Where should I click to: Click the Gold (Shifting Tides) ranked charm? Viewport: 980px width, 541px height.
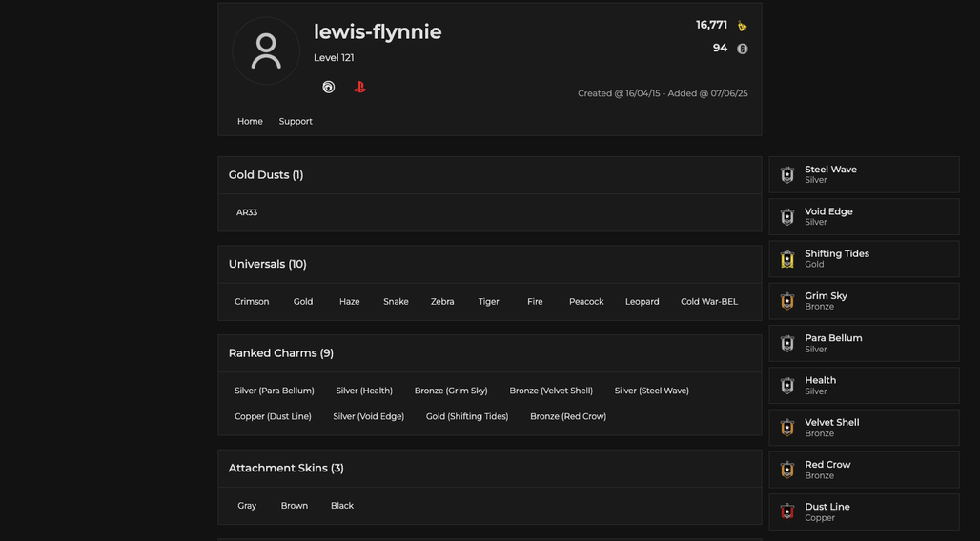click(467, 416)
